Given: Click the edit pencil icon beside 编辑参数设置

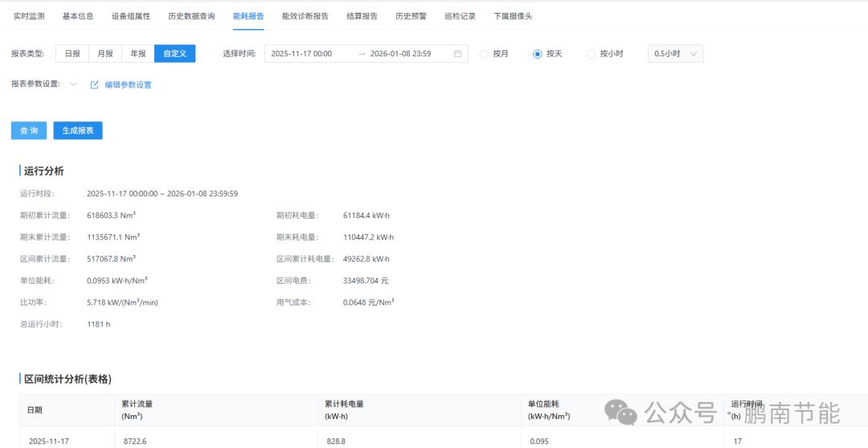Looking at the screenshot, I should (95, 84).
